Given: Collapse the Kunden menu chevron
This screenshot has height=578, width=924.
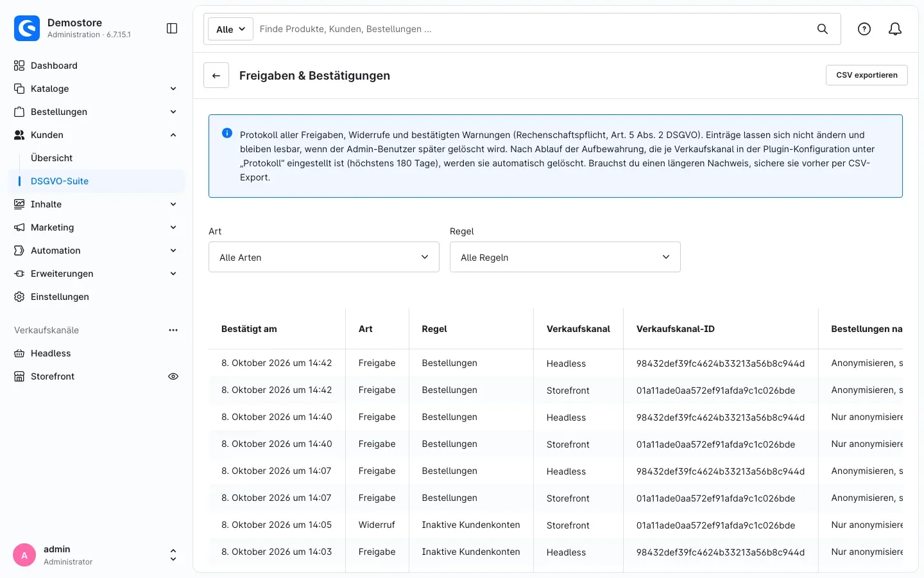Looking at the screenshot, I should [173, 135].
